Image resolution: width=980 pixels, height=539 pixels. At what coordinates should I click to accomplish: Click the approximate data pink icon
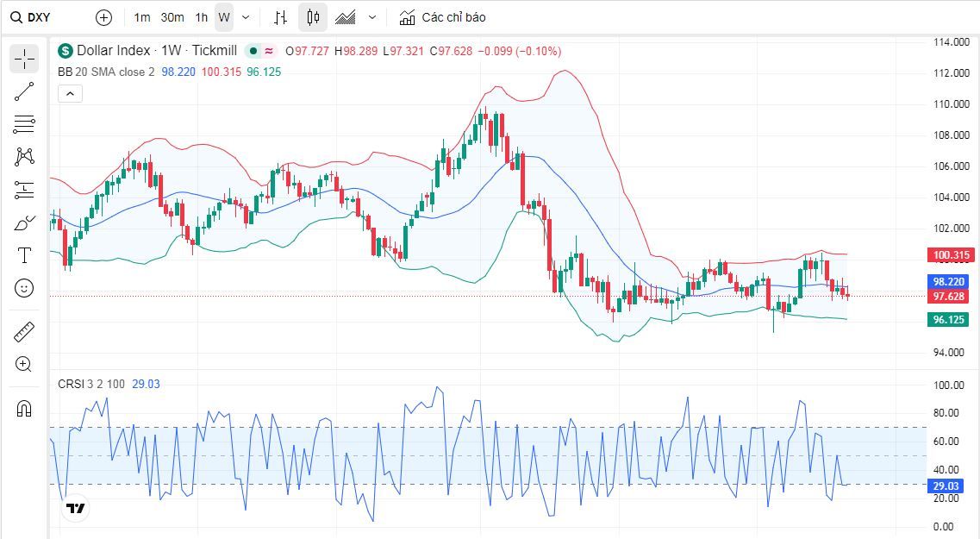point(269,51)
